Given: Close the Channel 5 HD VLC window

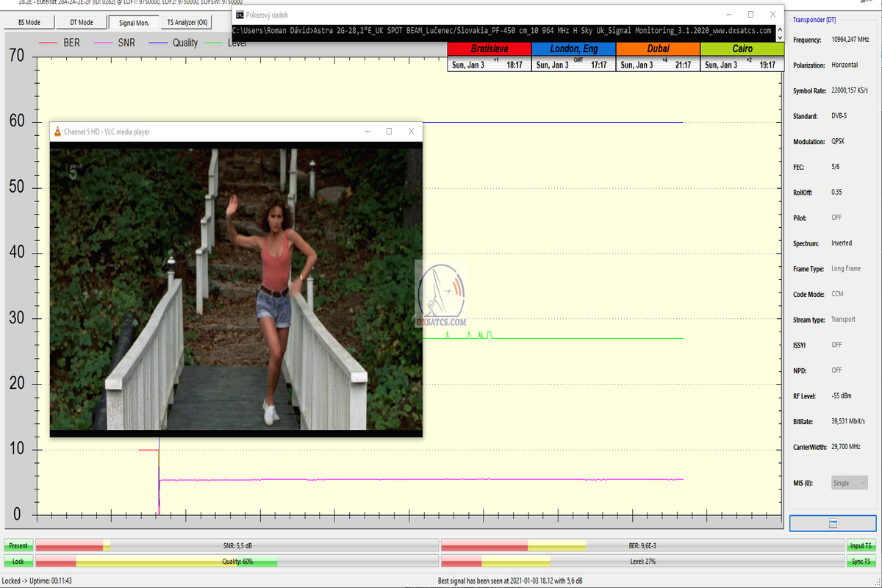Looking at the screenshot, I should (412, 132).
